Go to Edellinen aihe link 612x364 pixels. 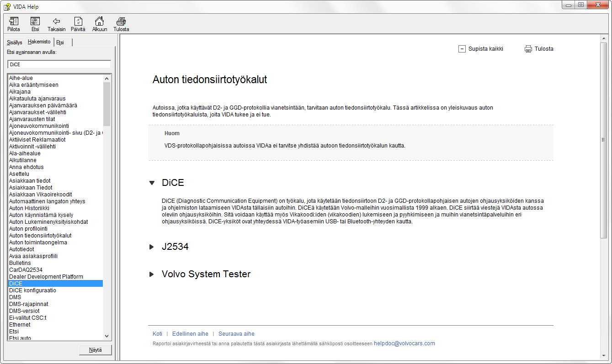click(190, 334)
